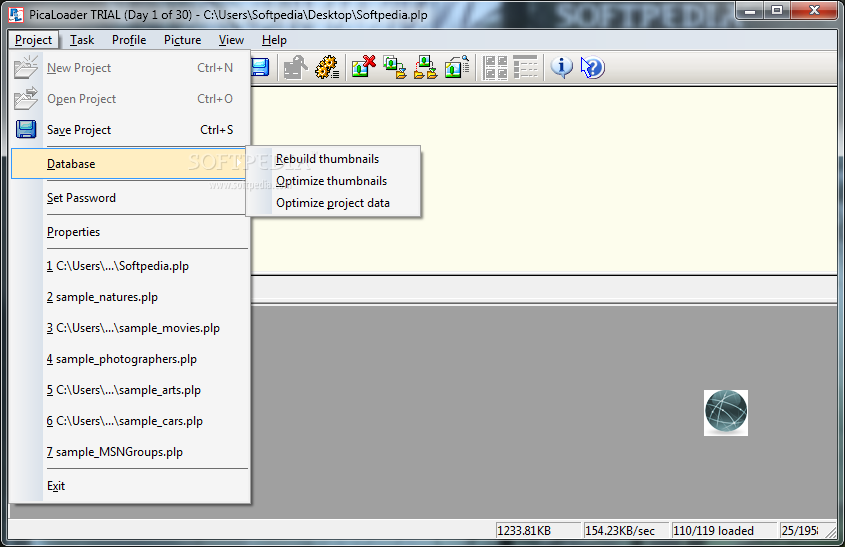This screenshot has height=547, width=845.
Task: Open recent file 6 sample_cars.plp
Action: tap(130, 421)
